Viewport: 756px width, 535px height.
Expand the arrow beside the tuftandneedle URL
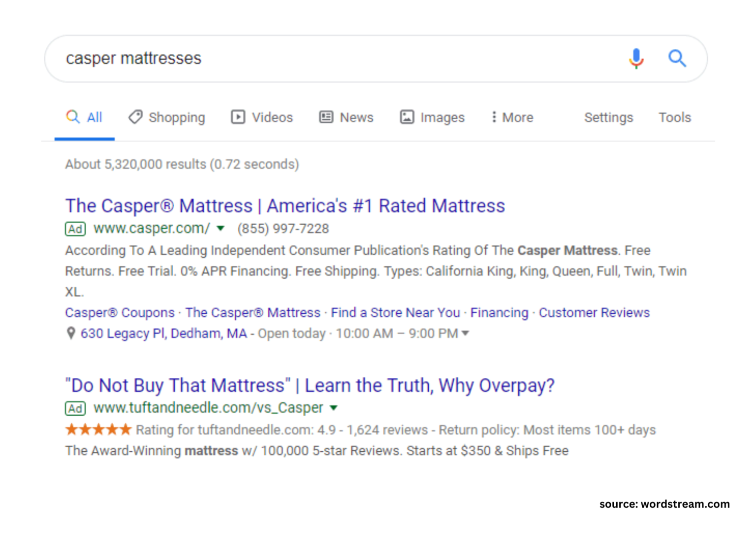(x=334, y=408)
